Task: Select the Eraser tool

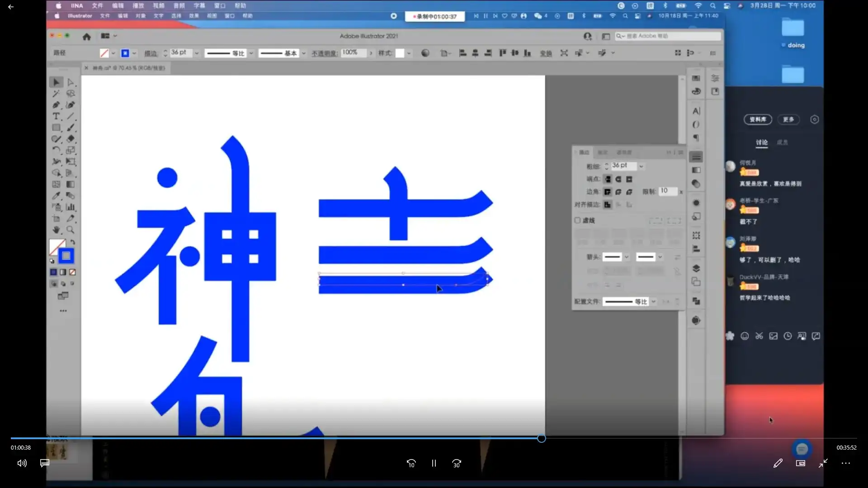Action: pos(70,138)
